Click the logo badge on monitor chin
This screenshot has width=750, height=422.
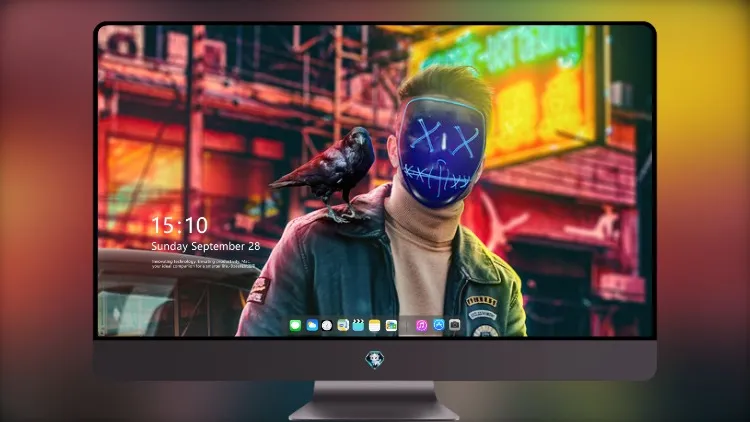pyautogui.click(x=375, y=360)
